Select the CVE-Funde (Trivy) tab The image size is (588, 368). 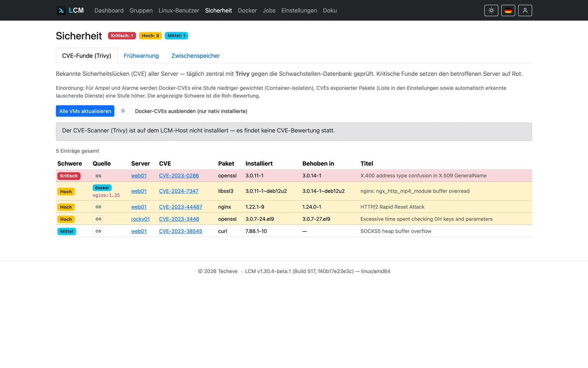87,56
